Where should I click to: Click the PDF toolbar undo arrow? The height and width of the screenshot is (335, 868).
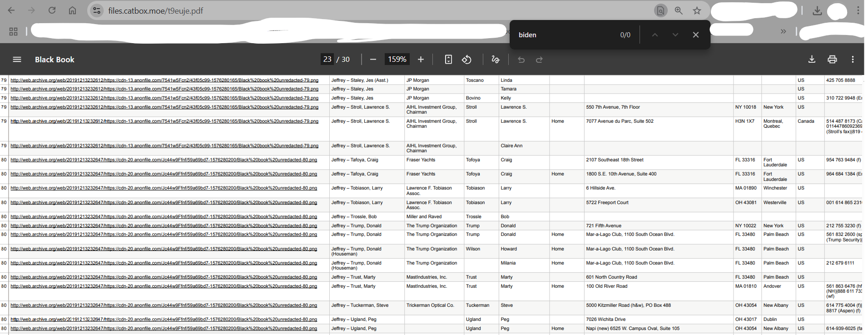(521, 60)
